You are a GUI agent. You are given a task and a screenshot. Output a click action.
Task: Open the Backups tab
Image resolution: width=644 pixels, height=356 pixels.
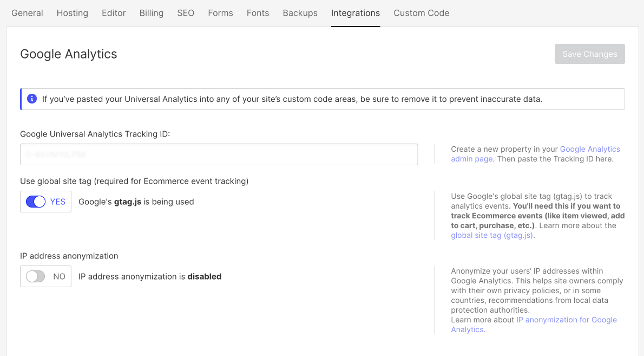pos(300,13)
